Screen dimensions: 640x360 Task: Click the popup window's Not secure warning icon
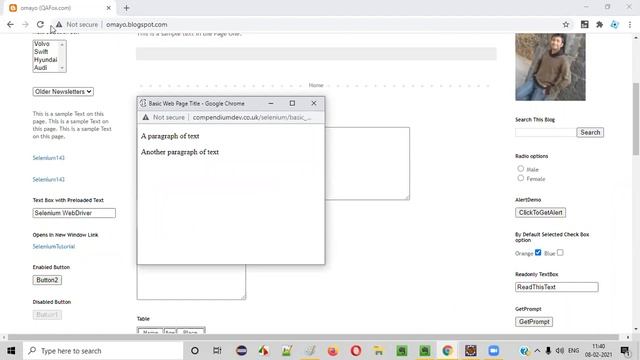146,118
